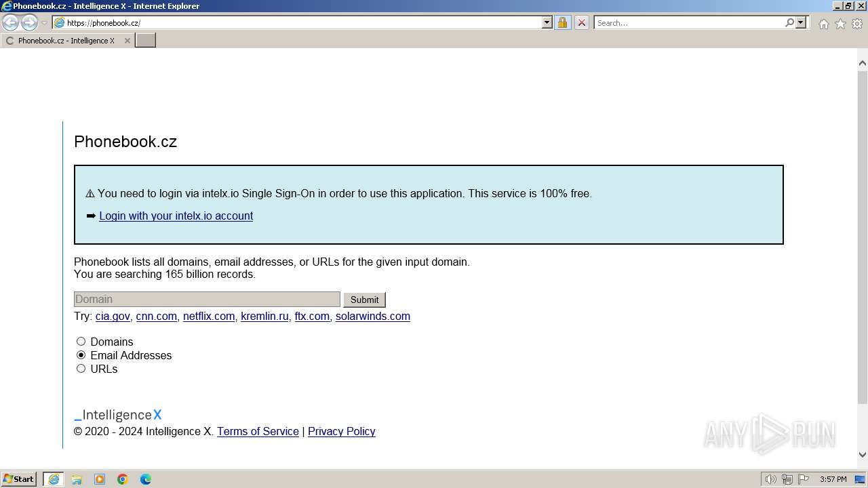Click the security lock icon
Viewport: 868px width, 488px height.
click(562, 22)
